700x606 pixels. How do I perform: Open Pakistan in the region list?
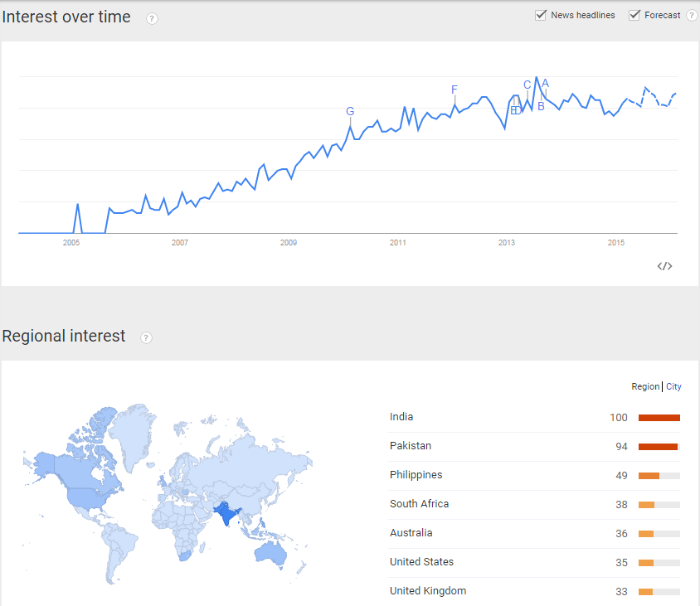(411, 446)
